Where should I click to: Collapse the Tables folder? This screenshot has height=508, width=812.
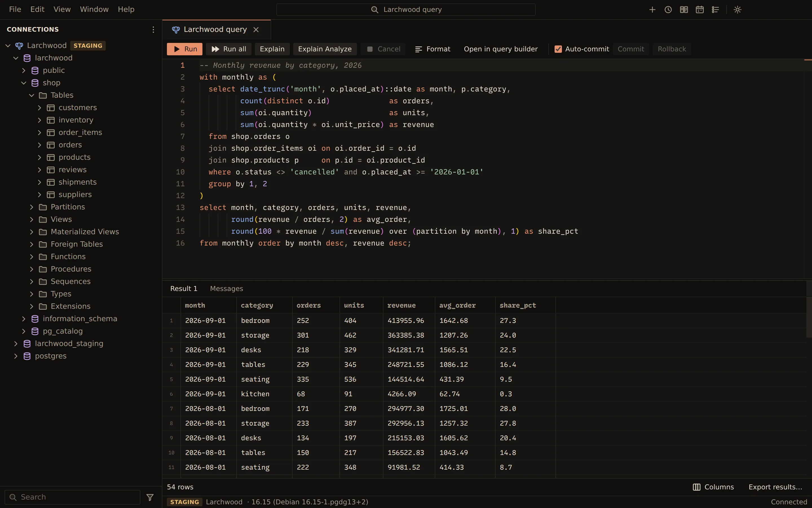point(32,95)
